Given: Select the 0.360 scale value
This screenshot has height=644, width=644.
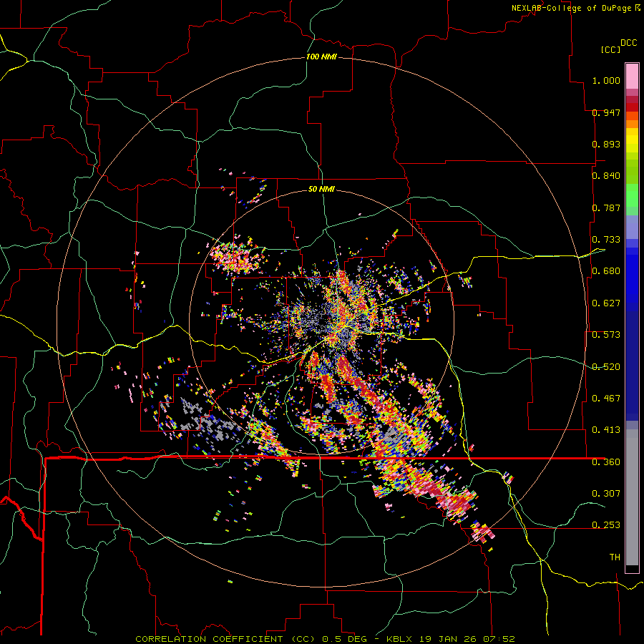Looking at the screenshot, I should pos(606,462).
